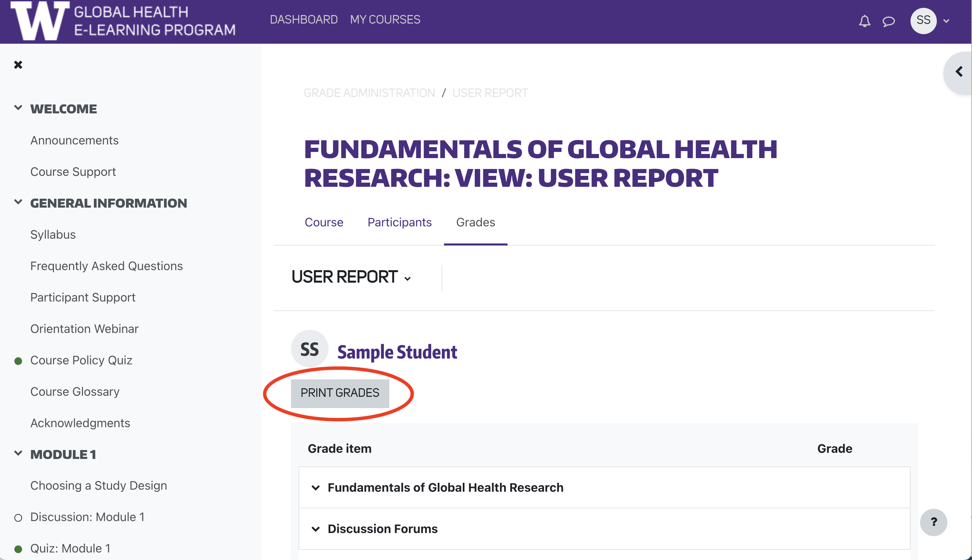Viewport: 972px width, 560px height.
Task: Collapse the MODULE 1 section chevron
Action: [18, 453]
